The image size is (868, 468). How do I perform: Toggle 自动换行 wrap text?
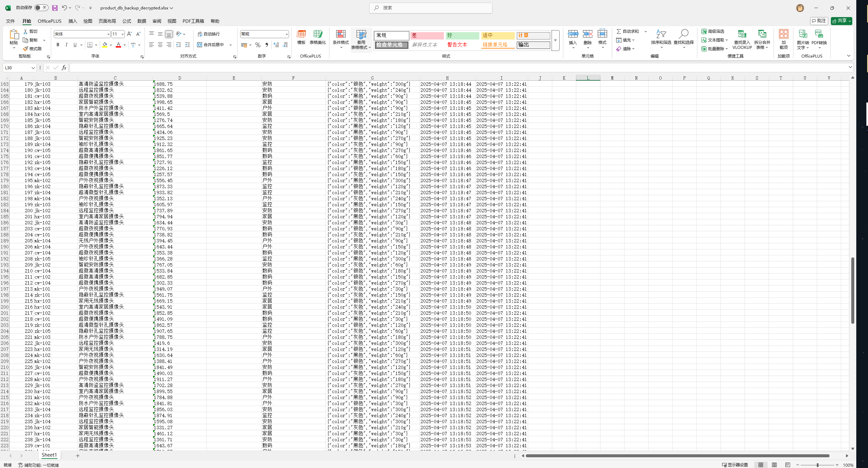click(209, 34)
